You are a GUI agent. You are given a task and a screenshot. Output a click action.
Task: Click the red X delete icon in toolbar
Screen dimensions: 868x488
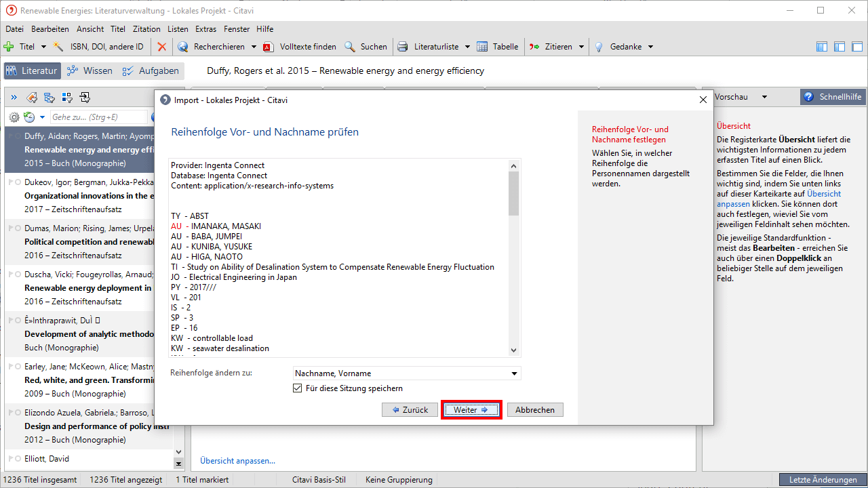point(161,47)
